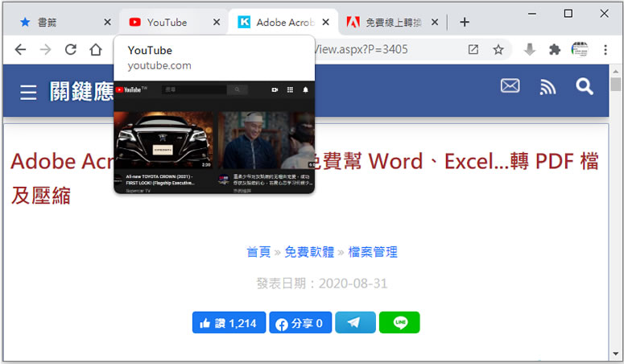Click the mail envelope icon in header
624x364 pixels.
(510, 86)
